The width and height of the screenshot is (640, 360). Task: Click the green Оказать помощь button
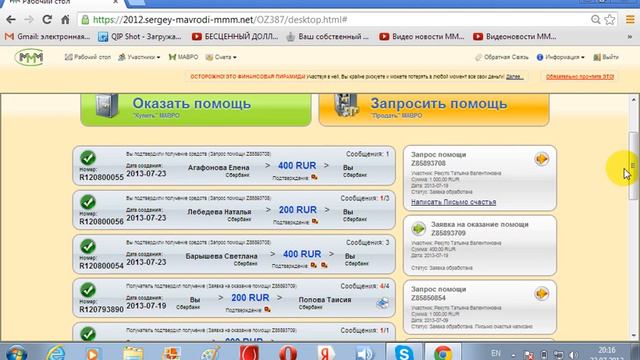tap(196, 109)
